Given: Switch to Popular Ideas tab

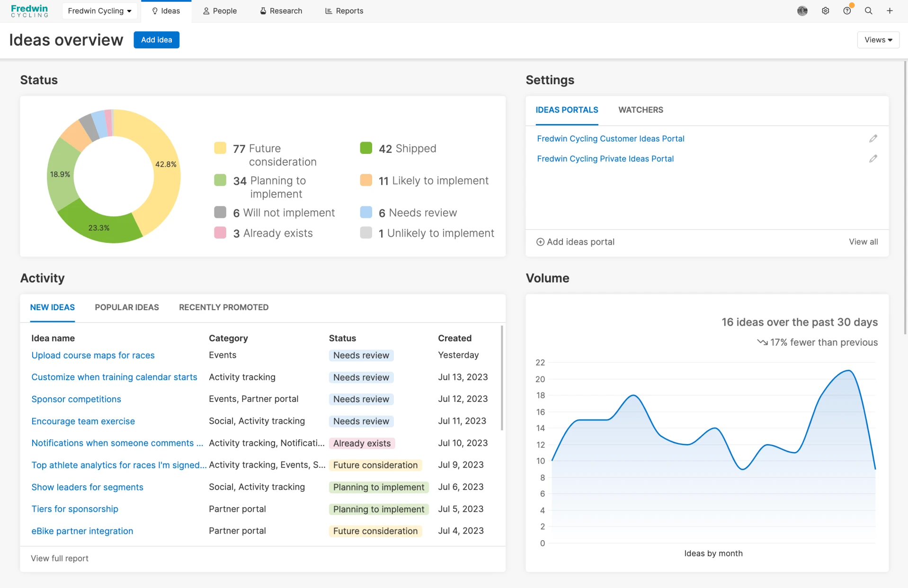Looking at the screenshot, I should point(127,307).
